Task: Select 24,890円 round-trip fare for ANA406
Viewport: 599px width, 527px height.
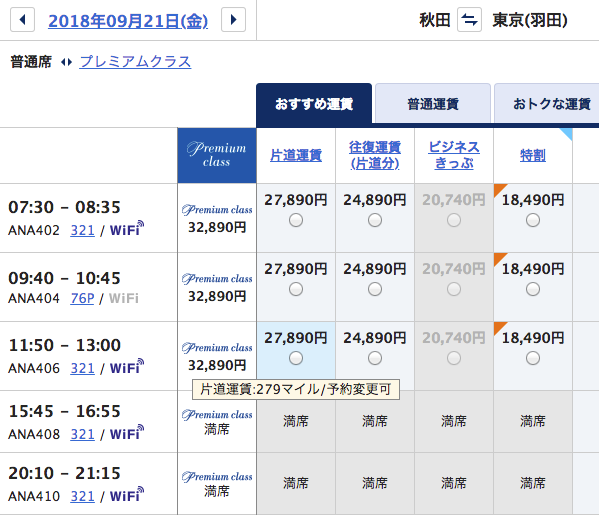Action: (375, 358)
